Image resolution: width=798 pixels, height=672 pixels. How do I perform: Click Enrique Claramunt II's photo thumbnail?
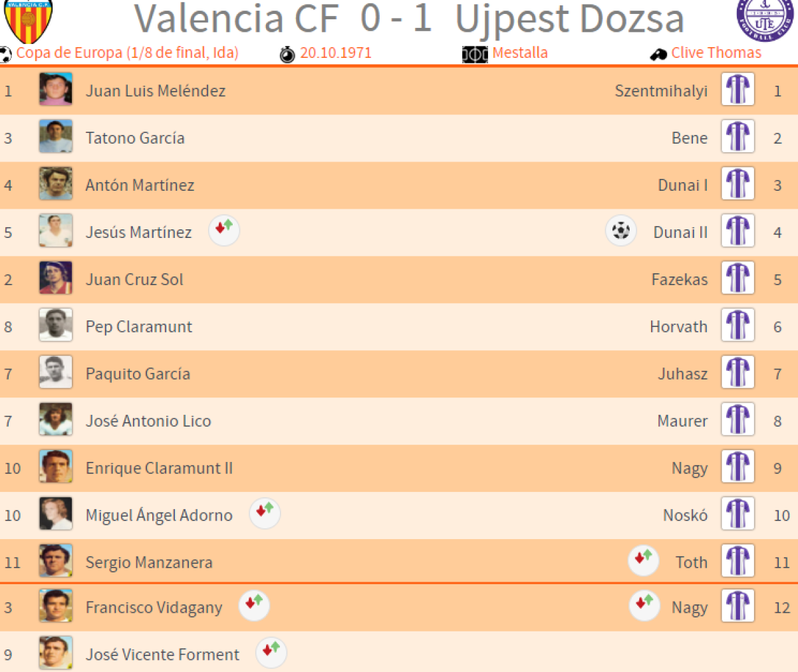[x=56, y=467]
